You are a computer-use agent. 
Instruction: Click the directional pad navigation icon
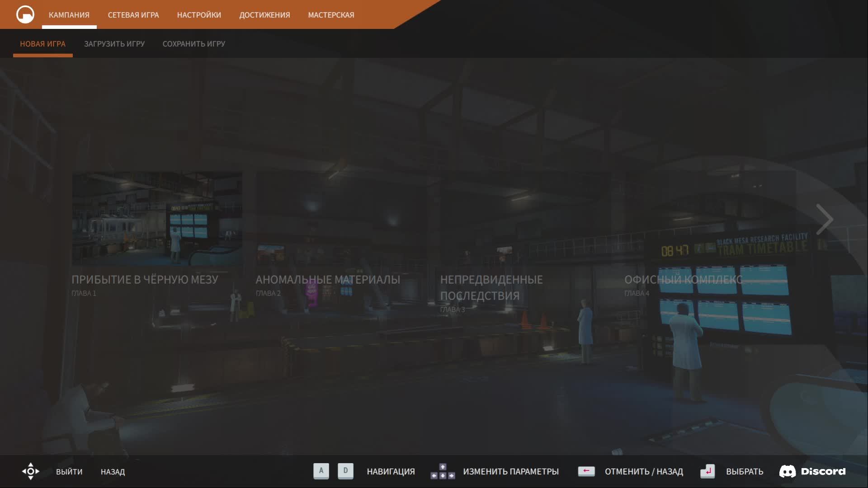click(31, 471)
